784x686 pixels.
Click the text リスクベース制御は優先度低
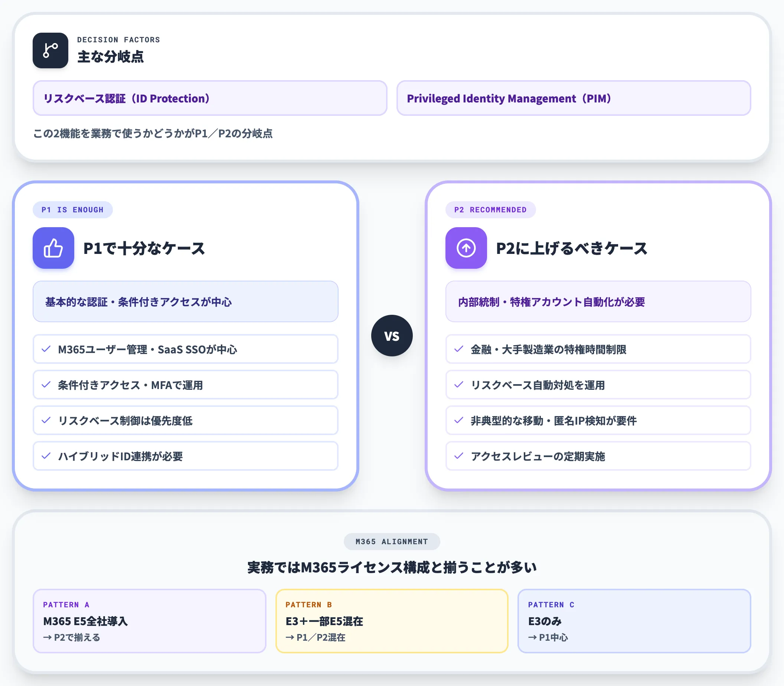pyautogui.click(x=125, y=421)
